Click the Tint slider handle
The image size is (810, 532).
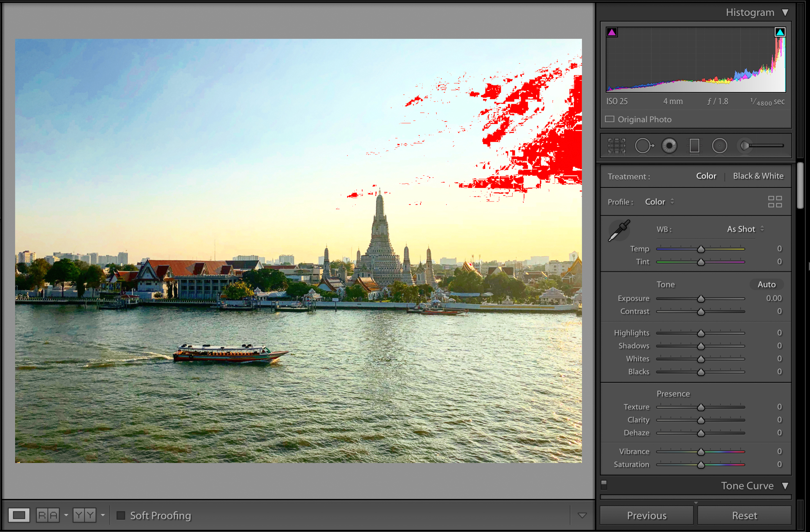(x=701, y=262)
